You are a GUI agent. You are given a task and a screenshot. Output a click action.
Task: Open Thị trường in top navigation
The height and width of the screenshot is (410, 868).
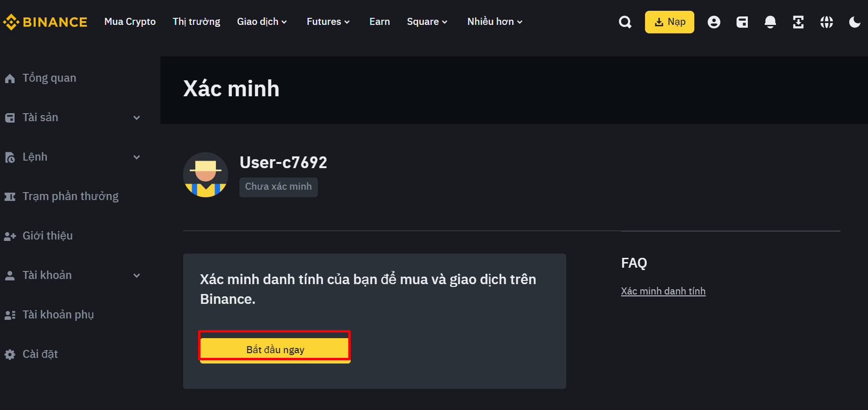(196, 22)
